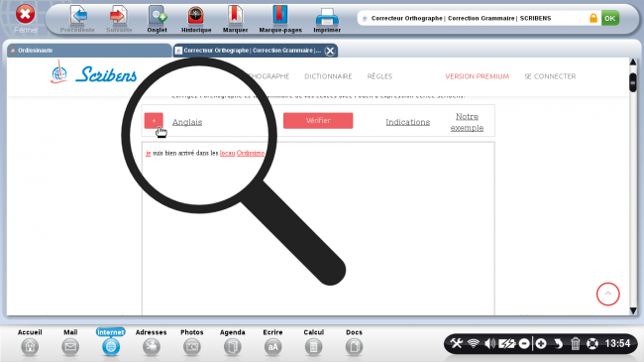Screen dimensions: 644x362
Task: Open the Photos application
Action: (192, 347)
